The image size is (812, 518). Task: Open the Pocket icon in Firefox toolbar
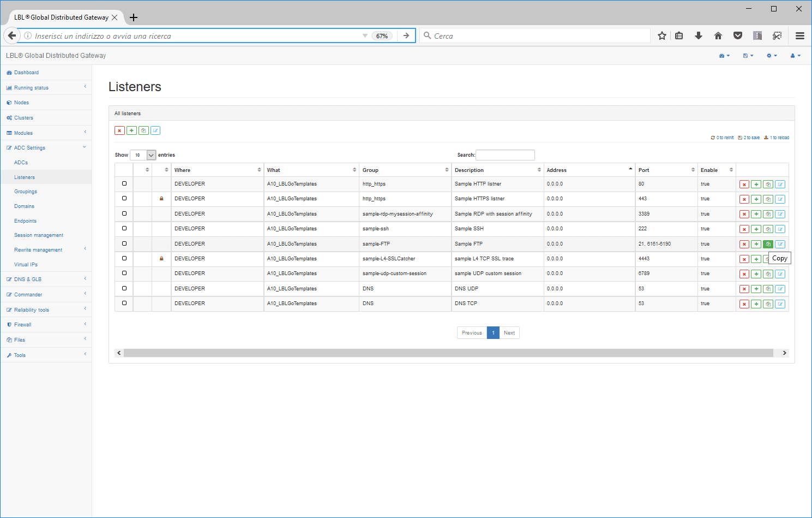click(738, 35)
